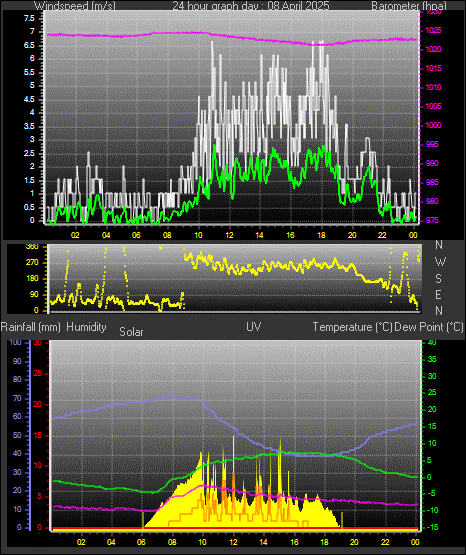
Task: Click -10 on the green temperature axis
Action: click(x=431, y=510)
